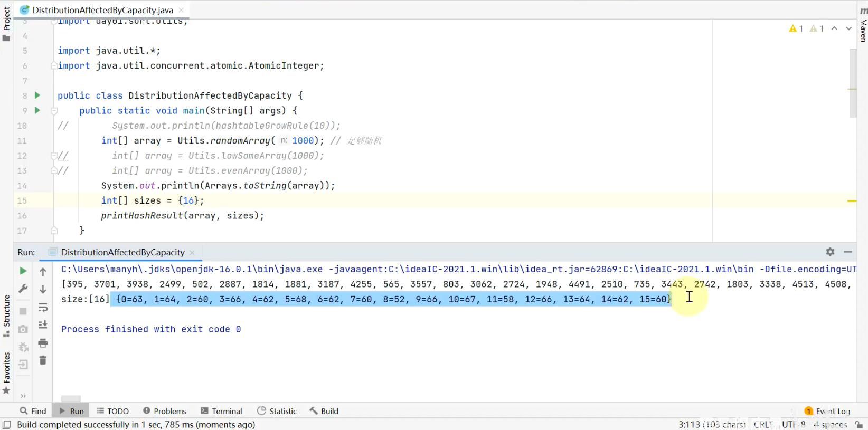Go to next highlighted error arrow
Image resolution: width=868 pixels, height=430 pixels.
pos(848,28)
